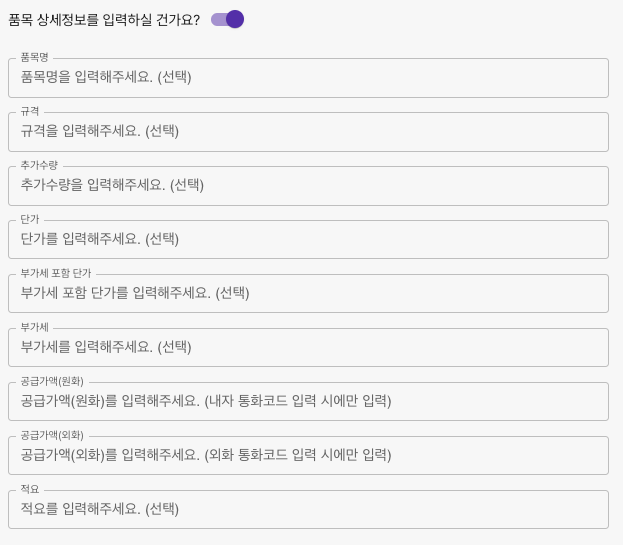Click the small '추가수량' floating label
The height and width of the screenshot is (545, 623).
point(39,166)
